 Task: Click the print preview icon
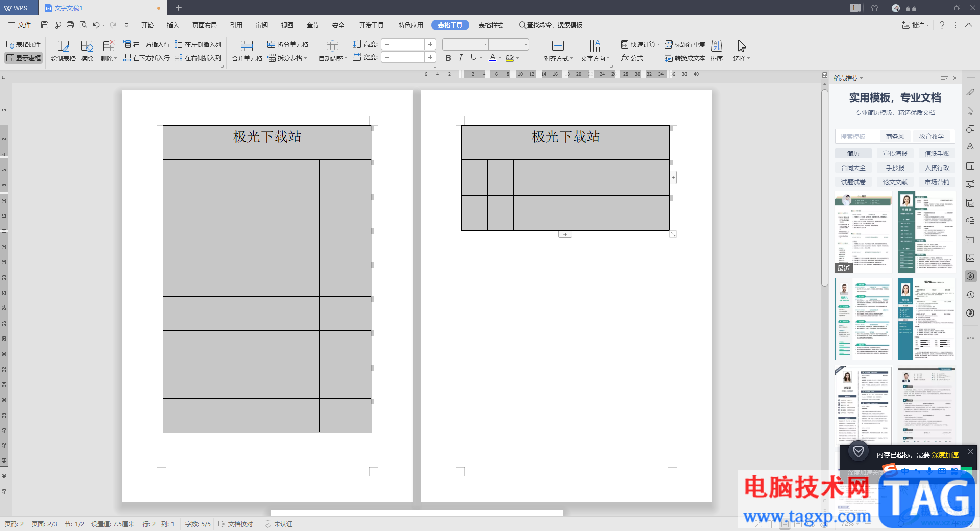point(83,25)
